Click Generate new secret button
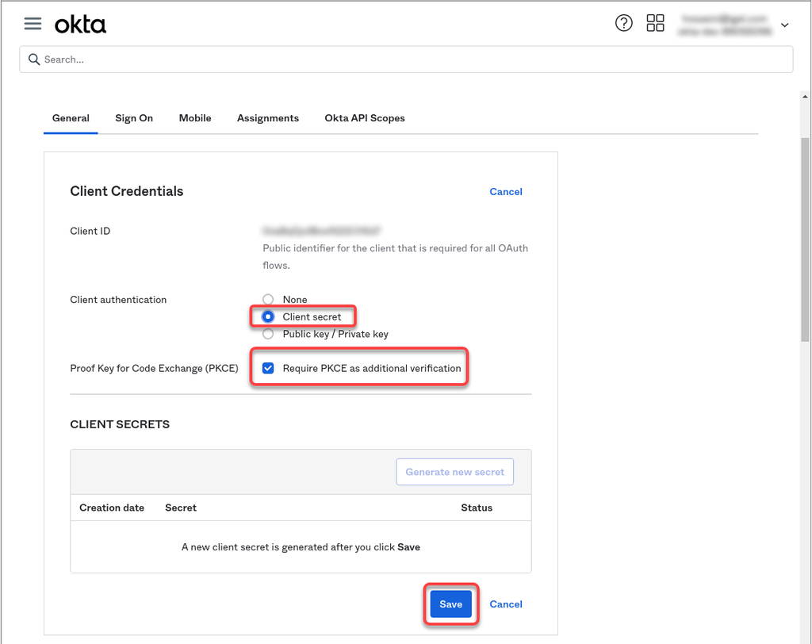This screenshot has width=812, height=644. pyautogui.click(x=454, y=472)
